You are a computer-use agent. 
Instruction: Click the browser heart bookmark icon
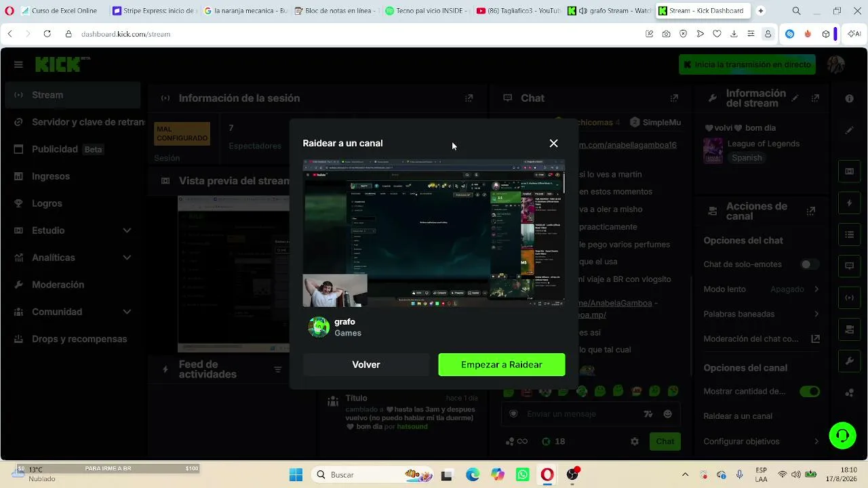click(717, 34)
